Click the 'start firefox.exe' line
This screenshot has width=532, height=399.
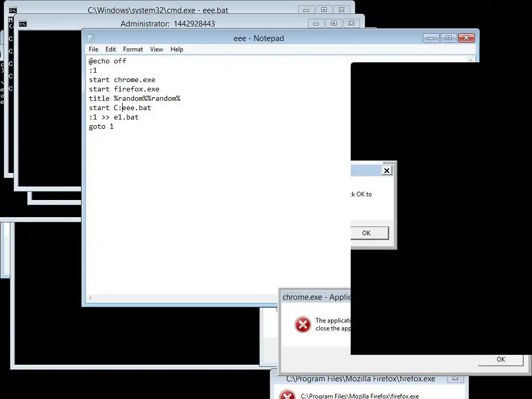point(124,89)
